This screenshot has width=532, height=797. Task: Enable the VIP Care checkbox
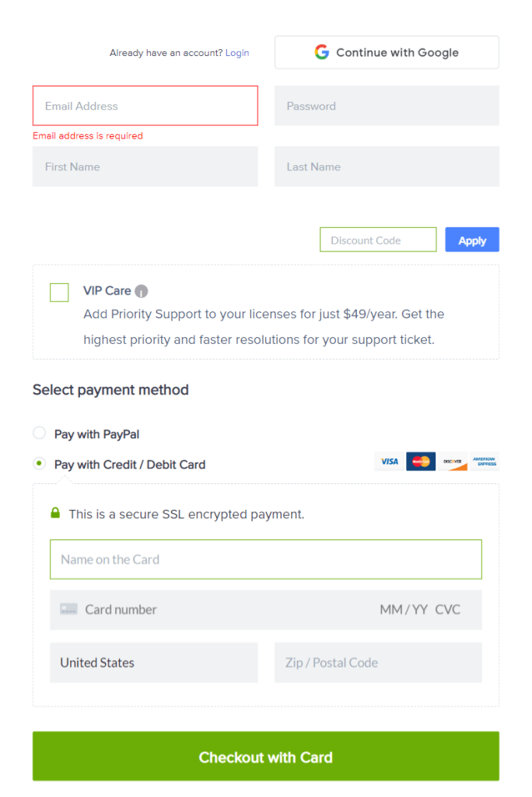tap(59, 293)
